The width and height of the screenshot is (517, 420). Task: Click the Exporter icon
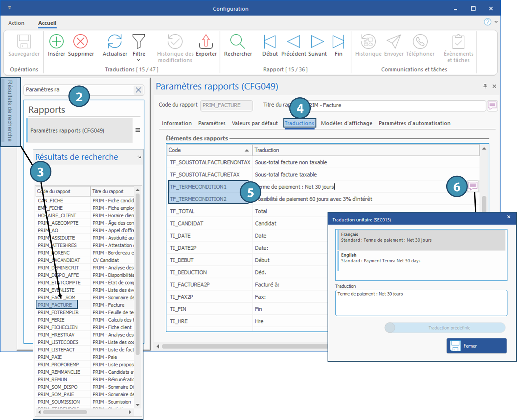206,42
